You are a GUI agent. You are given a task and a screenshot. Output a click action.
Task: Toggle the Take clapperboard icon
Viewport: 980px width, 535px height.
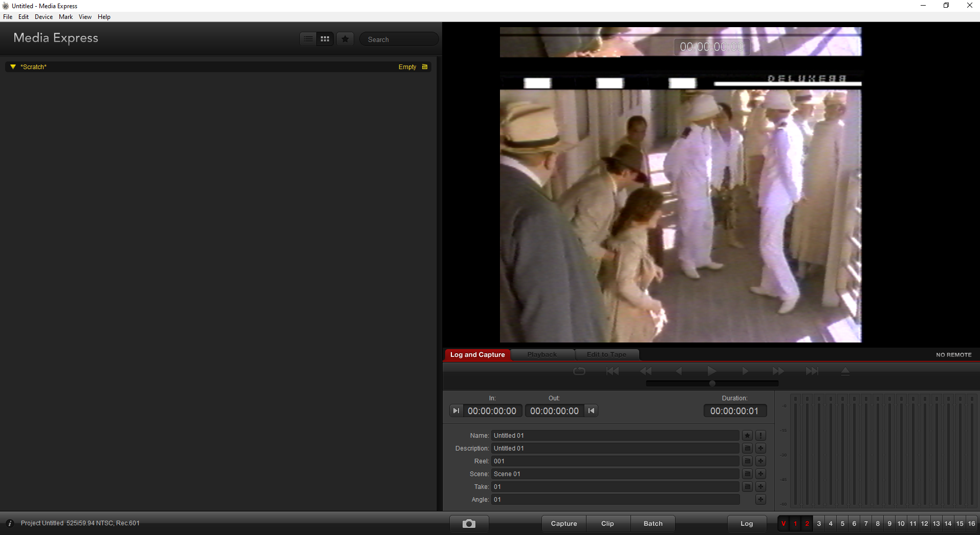pyautogui.click(x=748, y=487)
